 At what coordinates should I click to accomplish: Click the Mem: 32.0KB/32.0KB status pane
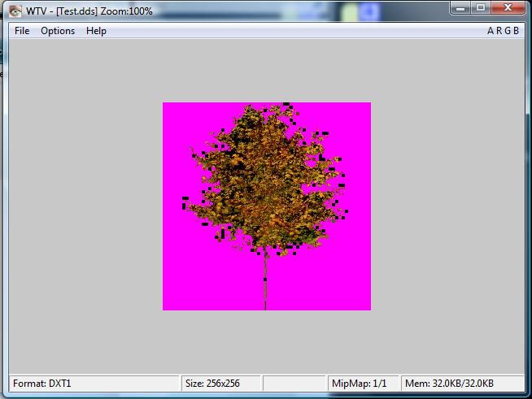click(456, 383)
